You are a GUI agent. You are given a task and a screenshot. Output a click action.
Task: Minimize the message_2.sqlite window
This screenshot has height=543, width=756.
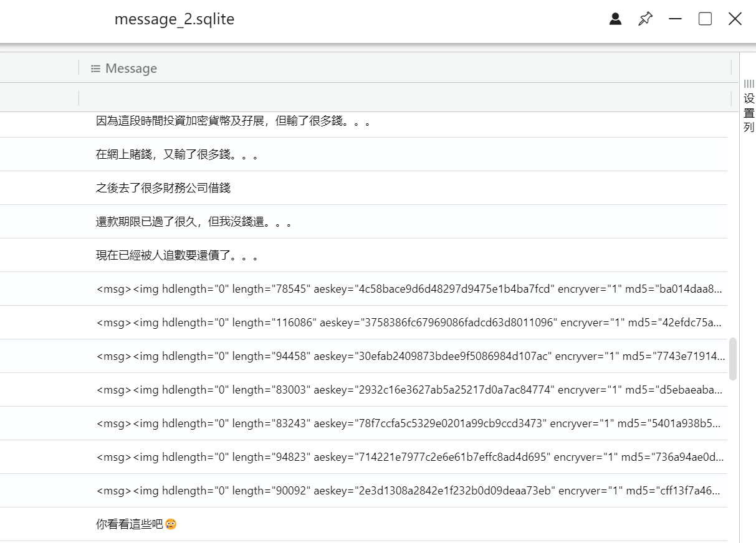675,19
